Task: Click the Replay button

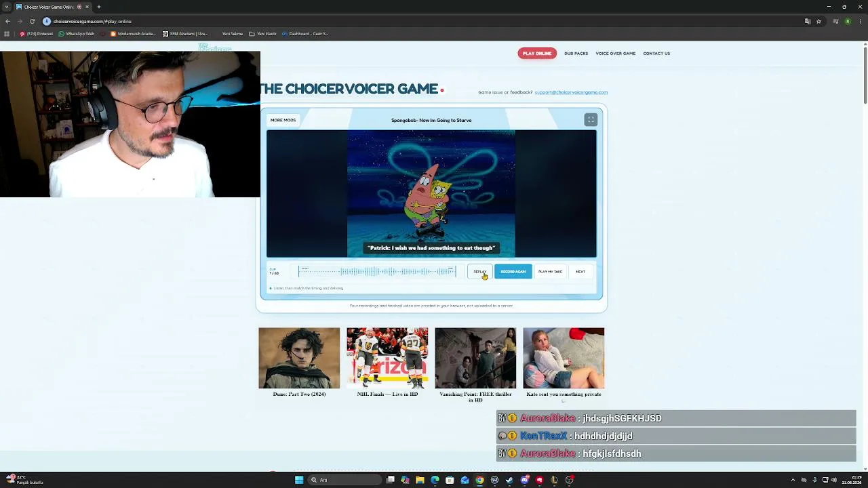Action: (479, 272)
